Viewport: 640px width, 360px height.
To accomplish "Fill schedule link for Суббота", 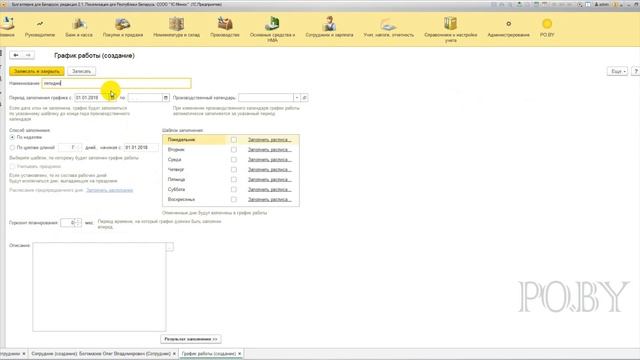I will pos(270,189).
